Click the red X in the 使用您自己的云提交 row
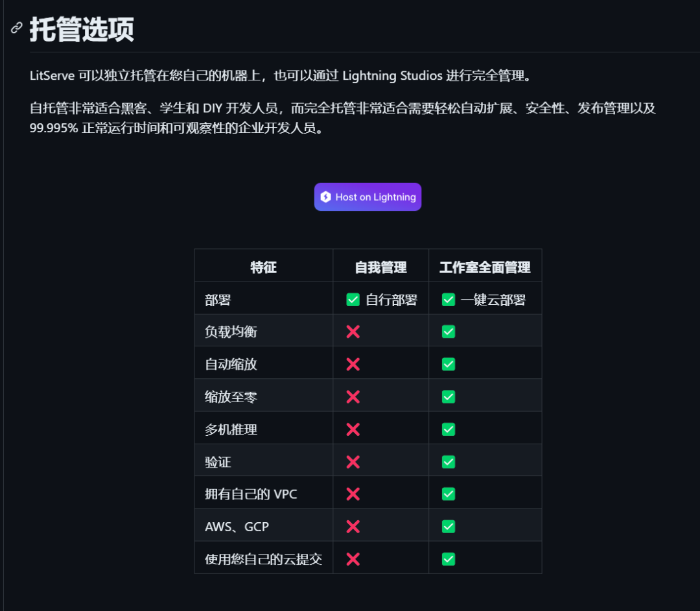Screen dimensions: 700x611 (353, 559)
